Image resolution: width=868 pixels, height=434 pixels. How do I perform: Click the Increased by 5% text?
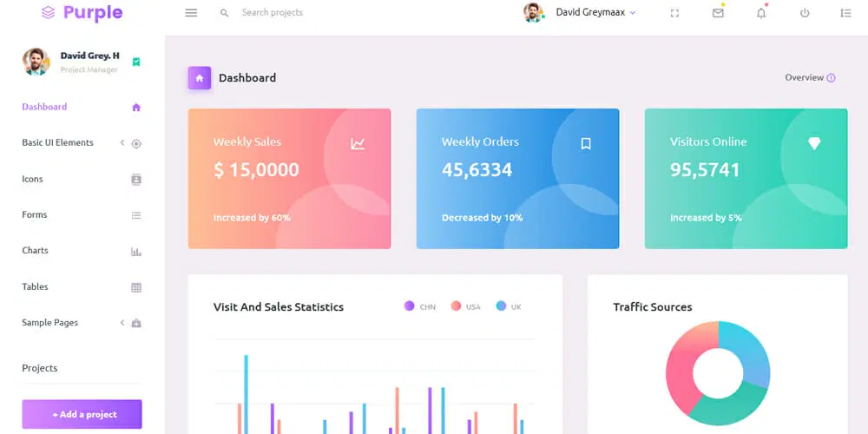click(x=706, y=218)
